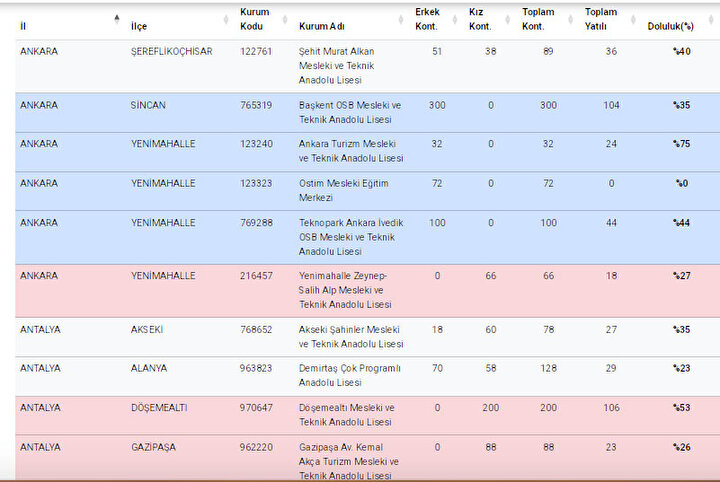Click Kız Kont. value 200

tap(490, 408)
